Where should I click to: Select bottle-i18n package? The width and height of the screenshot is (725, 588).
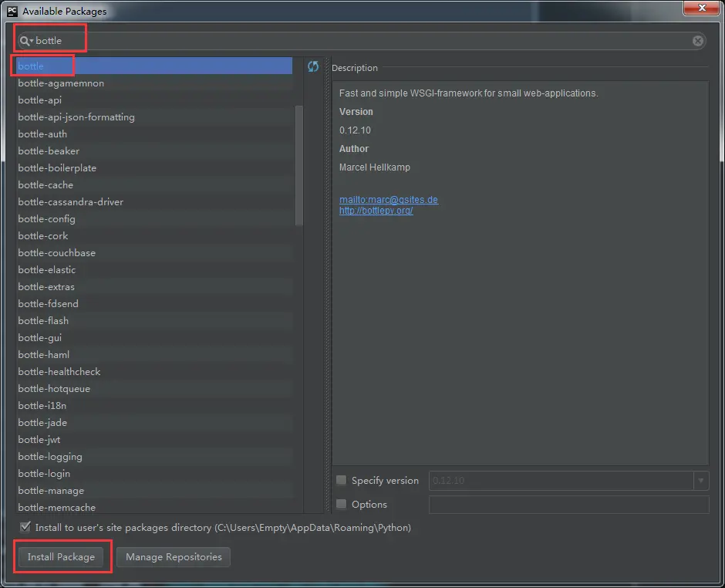click(x=154, y=406)
